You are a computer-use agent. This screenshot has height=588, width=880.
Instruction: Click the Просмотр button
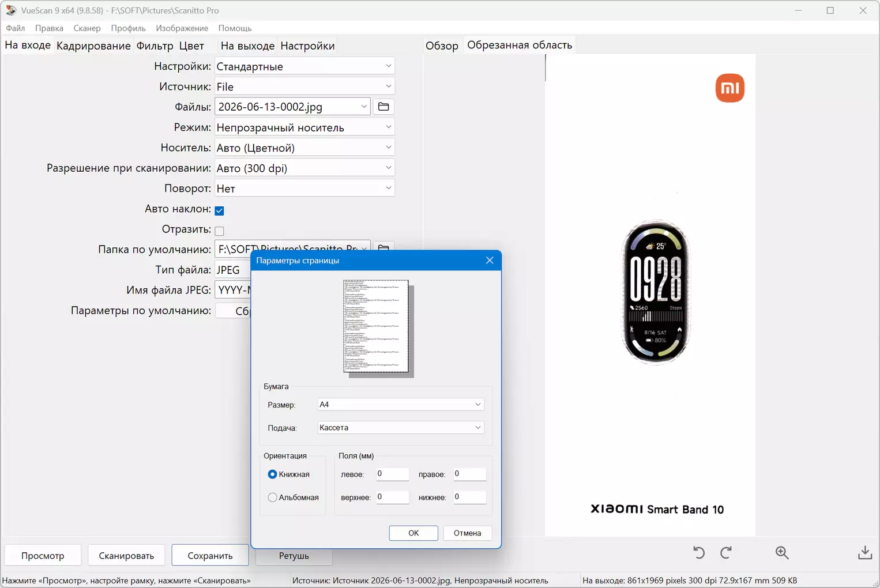point(43,556)
